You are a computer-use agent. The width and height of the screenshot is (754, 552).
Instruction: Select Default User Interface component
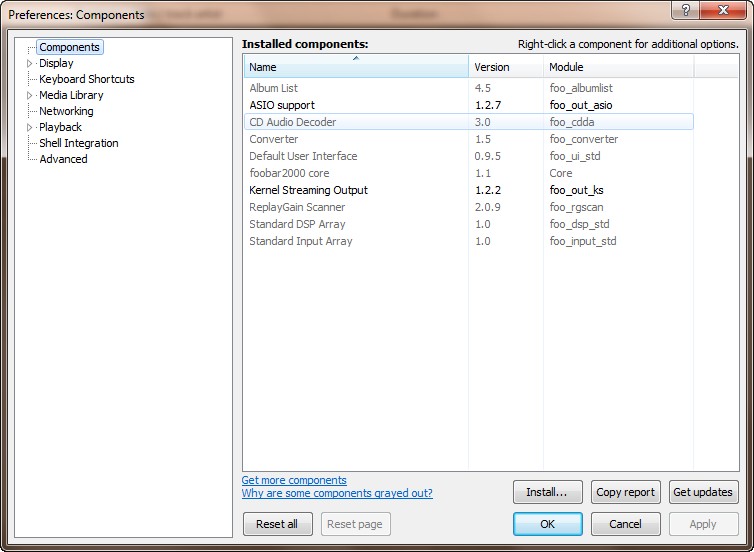pyautogui.click(x=469, y=156)
